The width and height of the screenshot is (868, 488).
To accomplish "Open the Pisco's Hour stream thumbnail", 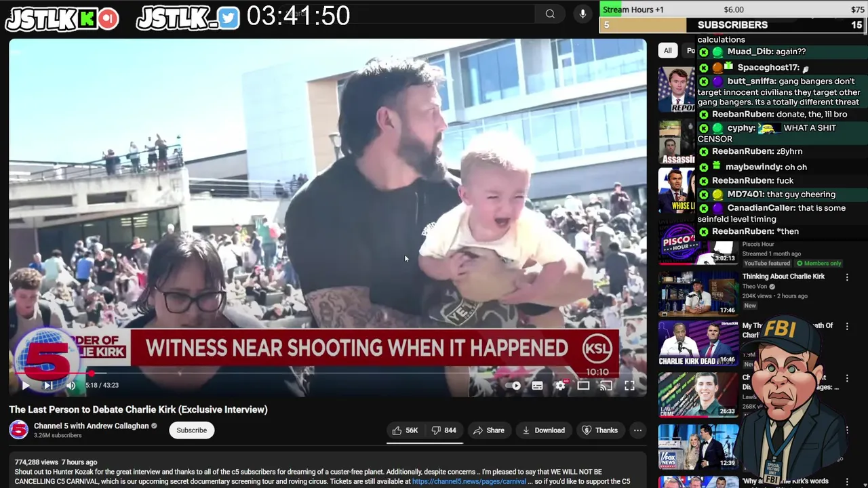I will pos(698,243).
